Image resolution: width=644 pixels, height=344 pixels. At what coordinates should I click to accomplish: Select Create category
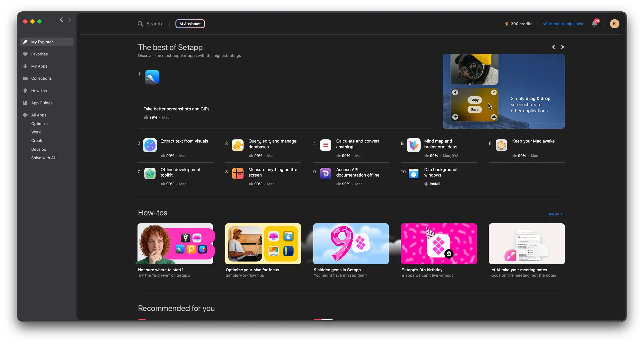pyautogui.click(x=37, y=141)
